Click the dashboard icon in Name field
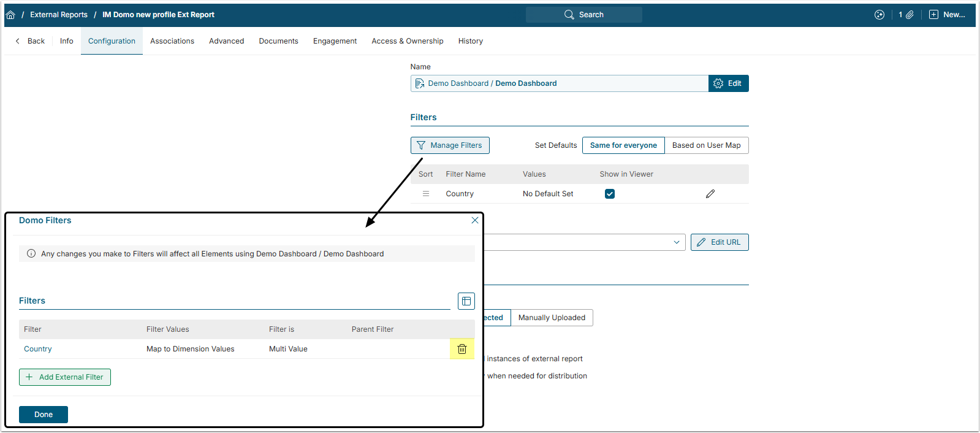 [x=420, y=83]
